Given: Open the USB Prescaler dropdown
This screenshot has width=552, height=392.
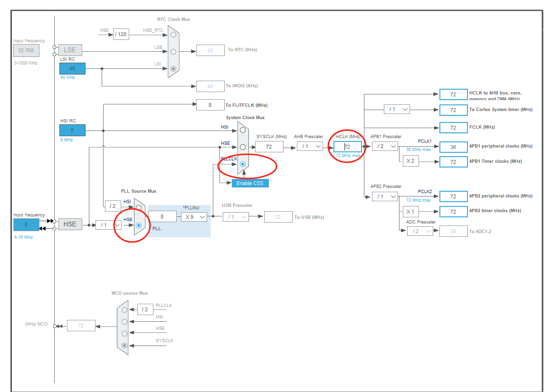Looking at the screenshot, I should pyautogui.click(x=236, y=217).
